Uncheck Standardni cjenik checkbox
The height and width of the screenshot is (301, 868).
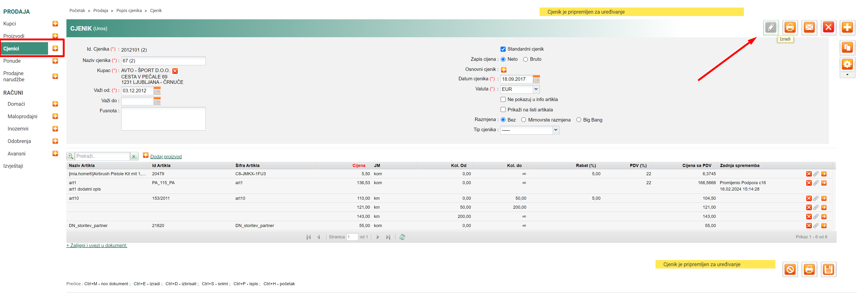pyautogui.click(x=503, y=49)
